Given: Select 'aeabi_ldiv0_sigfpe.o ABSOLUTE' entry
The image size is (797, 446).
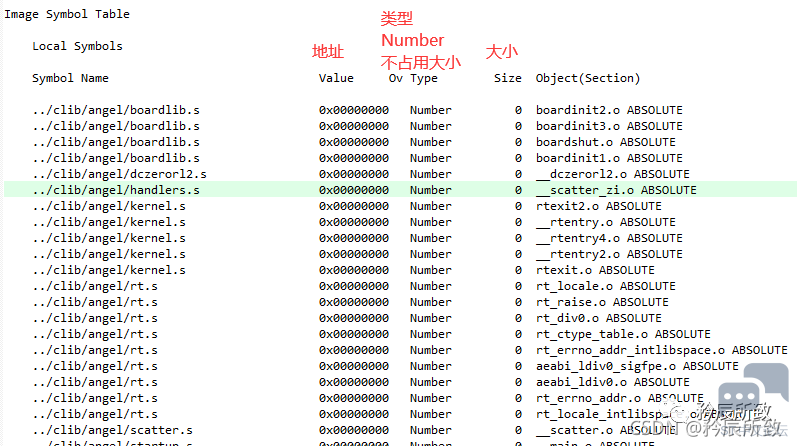Looking at the screenshot, I should pyautogui.click(x=637, y=366).
